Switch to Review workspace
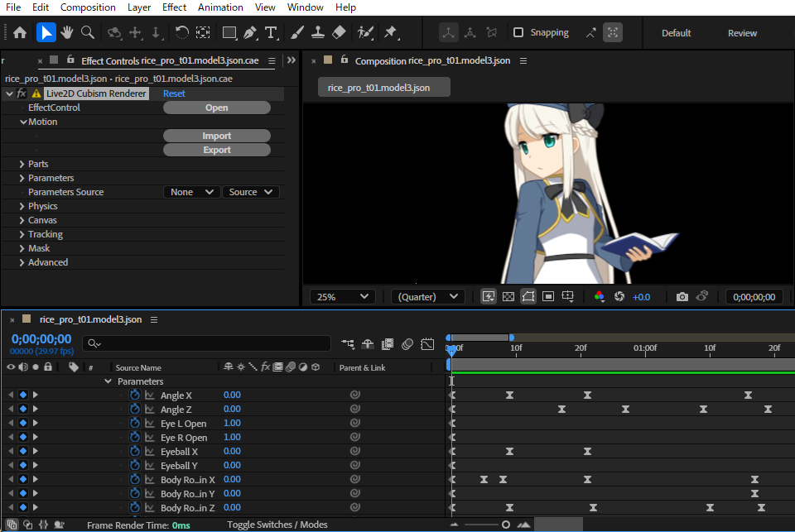The width and height of the screenshot is (795, 532). pyautogui.click(x=742, y=33)
